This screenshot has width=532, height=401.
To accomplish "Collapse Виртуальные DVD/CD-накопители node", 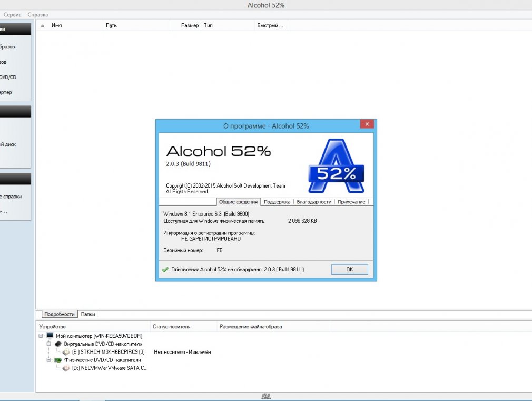I will (x=49, y=344).
